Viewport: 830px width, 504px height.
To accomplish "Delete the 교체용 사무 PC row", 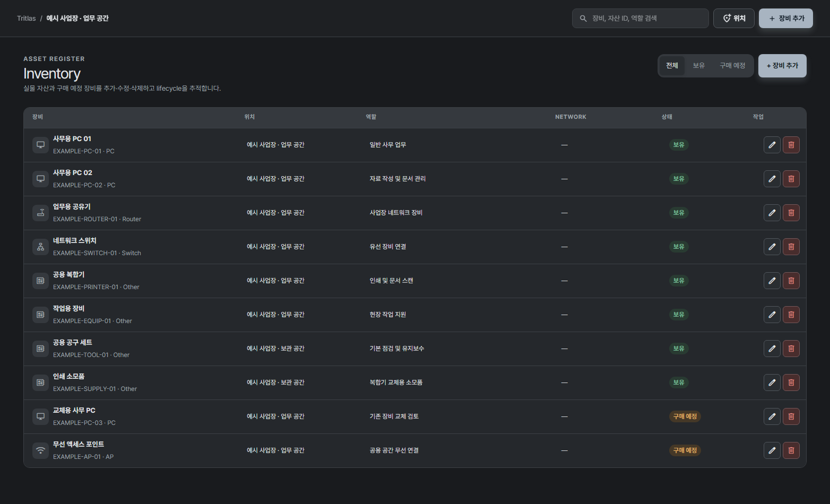I will (791, 416).
